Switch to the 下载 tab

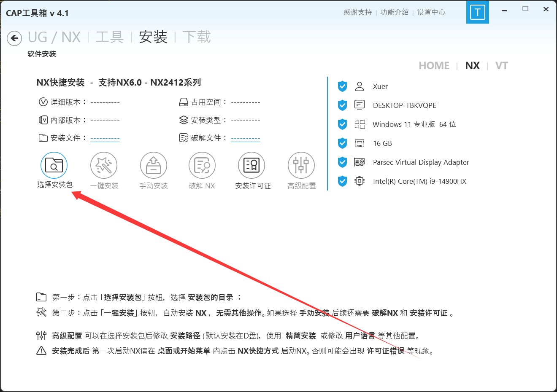coord(197,37)
